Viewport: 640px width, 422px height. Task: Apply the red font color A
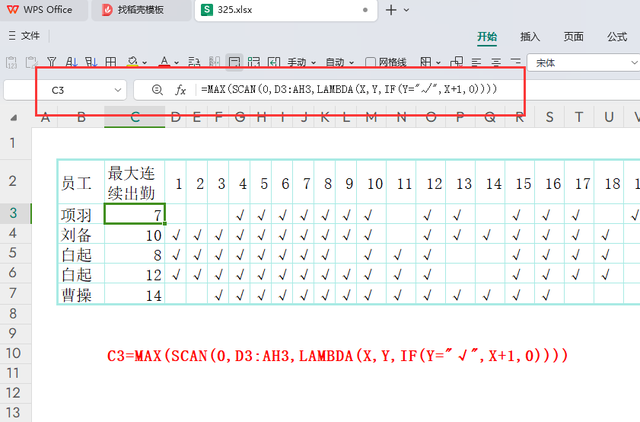(164, 62)
